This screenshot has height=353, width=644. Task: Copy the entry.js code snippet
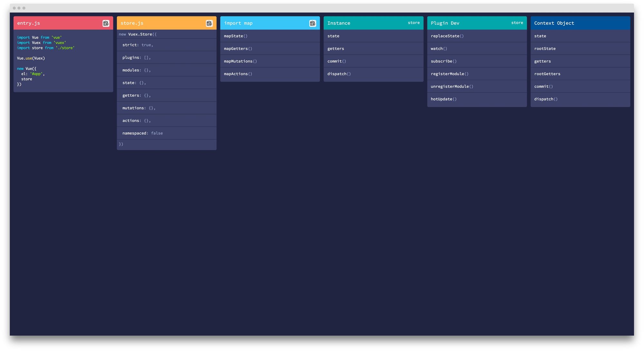(106, 23)
